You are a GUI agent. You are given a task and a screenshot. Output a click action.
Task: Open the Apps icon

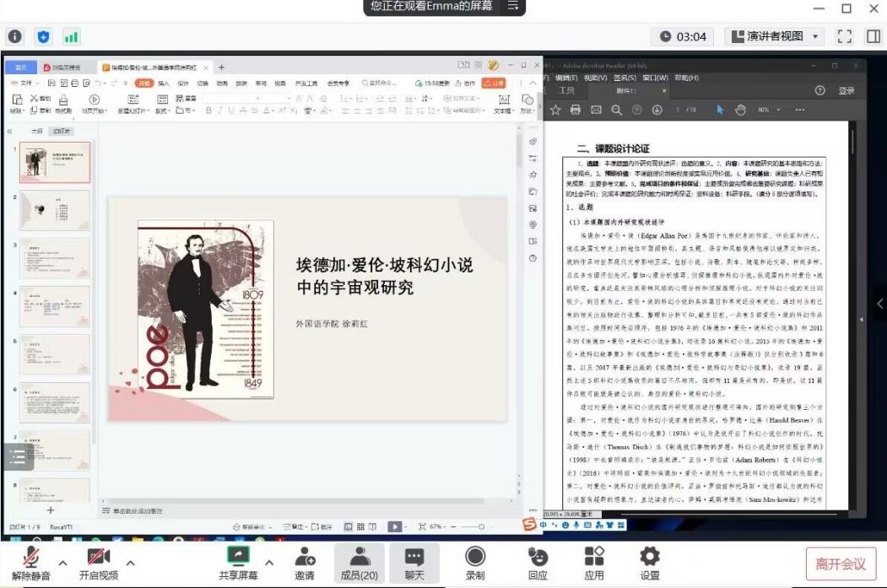594,557
